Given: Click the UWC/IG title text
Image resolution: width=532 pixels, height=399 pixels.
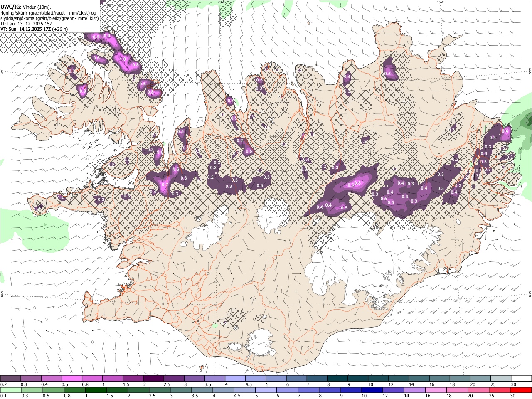Looking at the screenshot, I should click(x=10, y=6).
